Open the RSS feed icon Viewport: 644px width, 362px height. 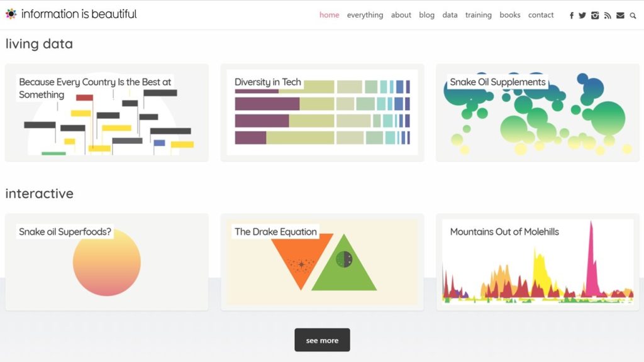click(608, 16)
